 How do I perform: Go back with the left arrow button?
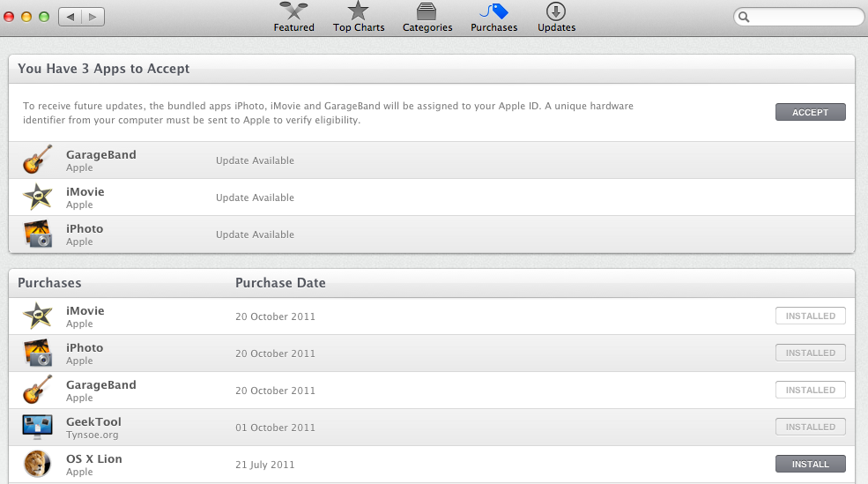pyautogui.click(x=70, y=17)
